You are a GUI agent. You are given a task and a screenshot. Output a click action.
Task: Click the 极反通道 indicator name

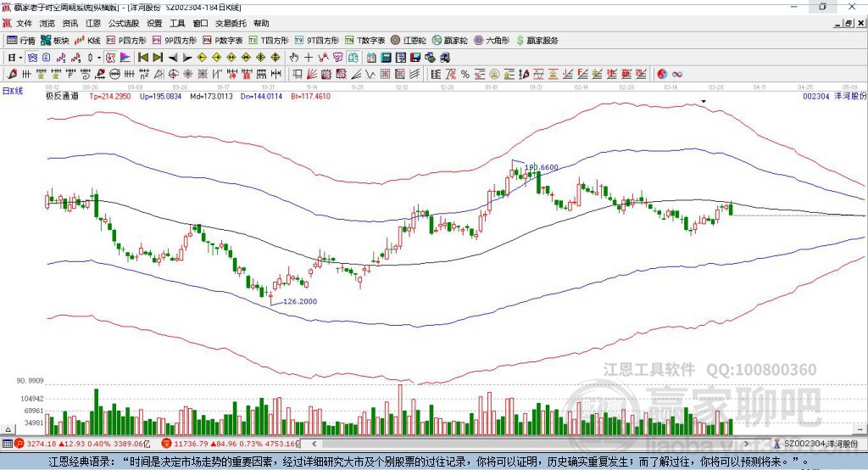point(62,97)
